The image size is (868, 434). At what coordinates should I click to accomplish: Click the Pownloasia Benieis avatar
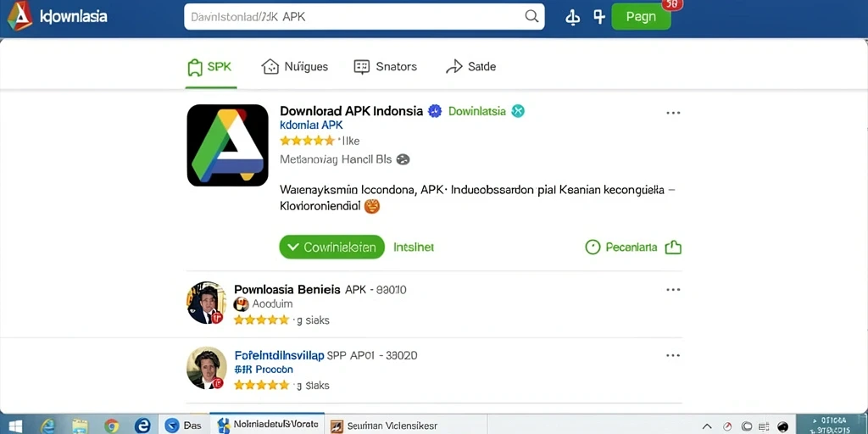(x=206, y=303)
